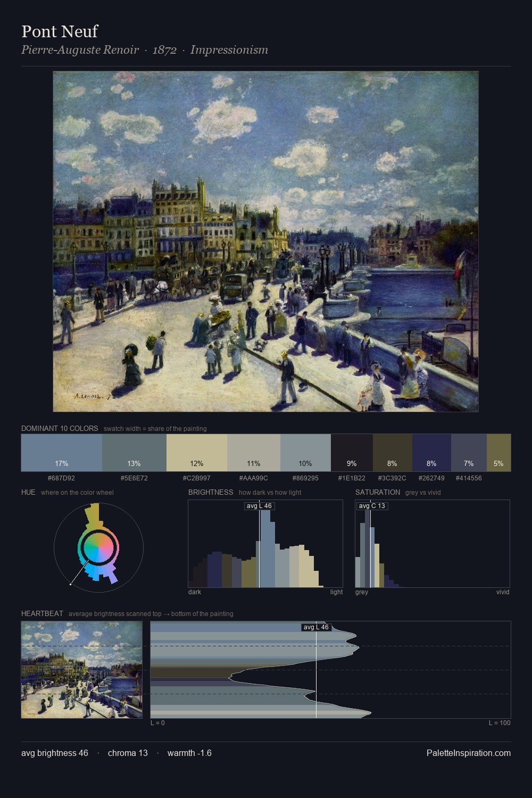
Task: Click the 'vivid' axis label under Saturation
Action: 503,592
